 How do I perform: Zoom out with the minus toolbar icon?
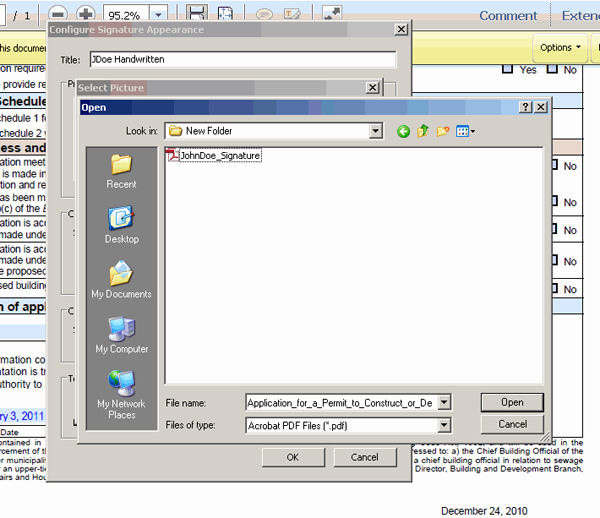coord(58,15)
